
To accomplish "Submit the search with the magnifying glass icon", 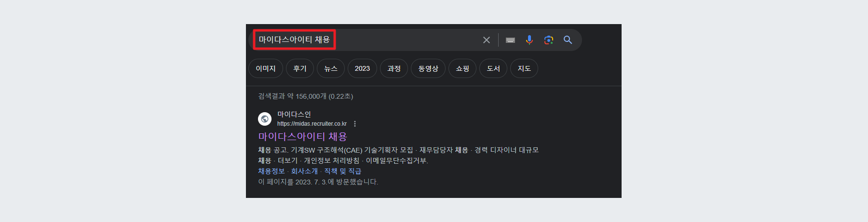I will pyautogui.click(x=568, y=40).
